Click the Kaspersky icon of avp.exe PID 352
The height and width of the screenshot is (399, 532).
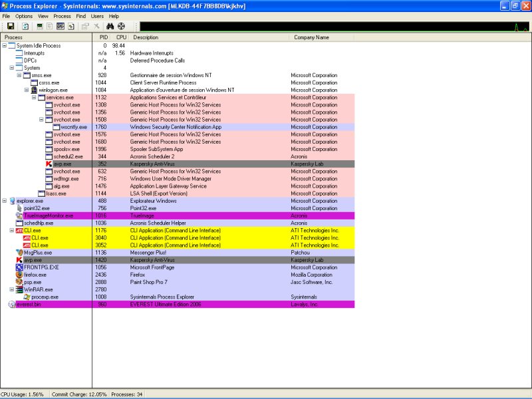coord(49,164)
